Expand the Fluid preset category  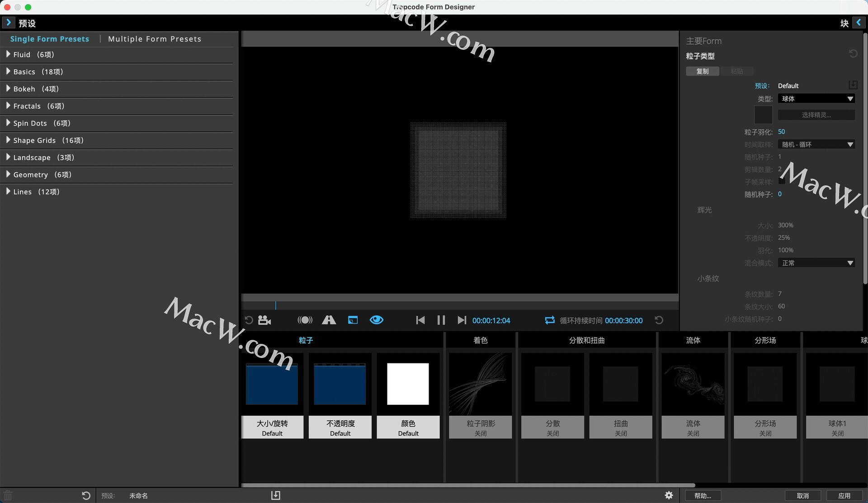8,54
